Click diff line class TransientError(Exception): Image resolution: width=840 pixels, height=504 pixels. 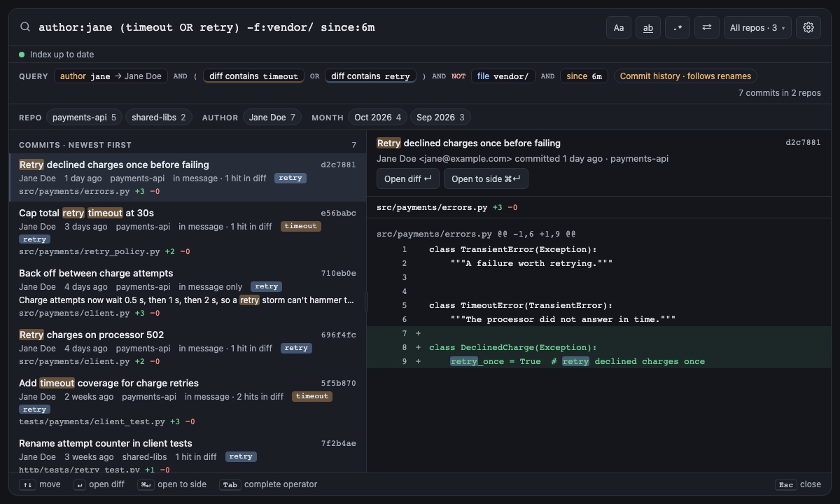pos(599,249)
